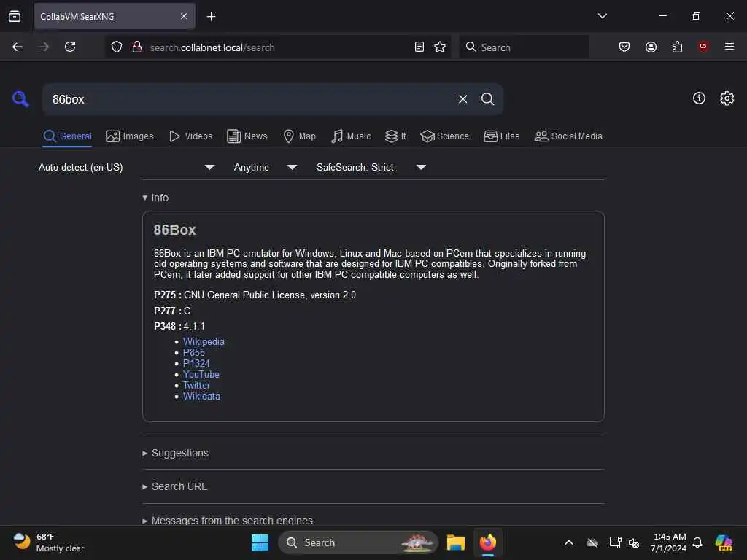Screen dimensions: 747x560
Task: Open uBlock Origin extension
Action: pyautogui.click(x=703, y=47)
